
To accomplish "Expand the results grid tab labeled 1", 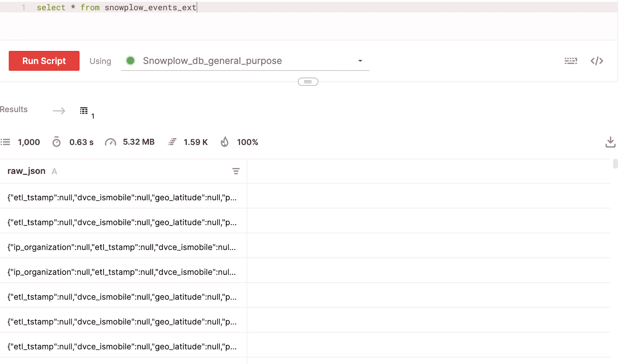I will [x=84, y=111].
